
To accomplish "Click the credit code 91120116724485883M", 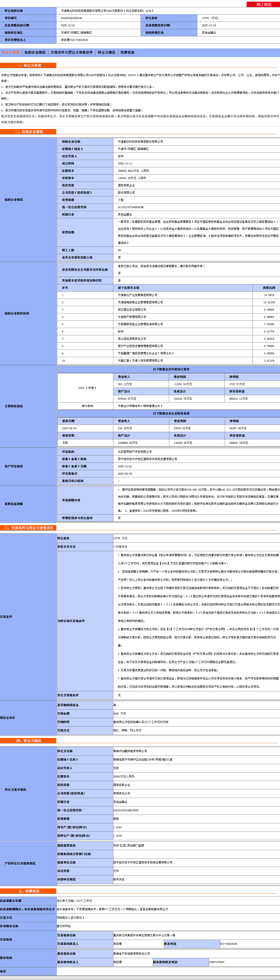I will point(130,207).
